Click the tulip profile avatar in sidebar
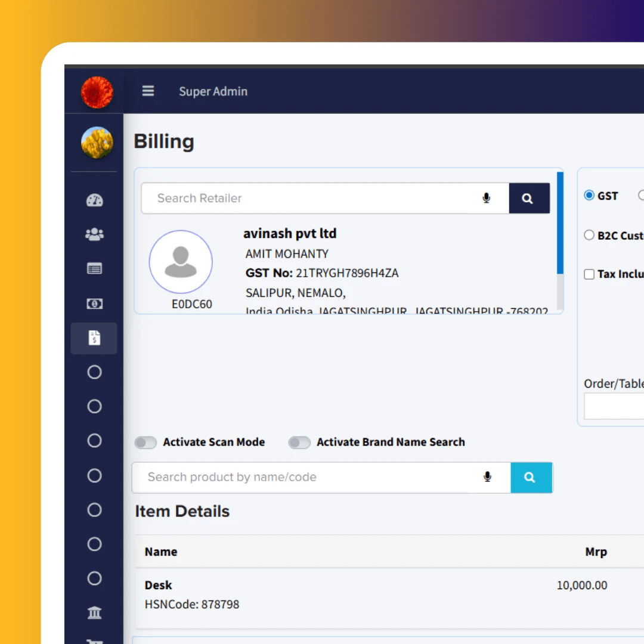This screenshot has height=644, width=644. click(x=97, y=143)
